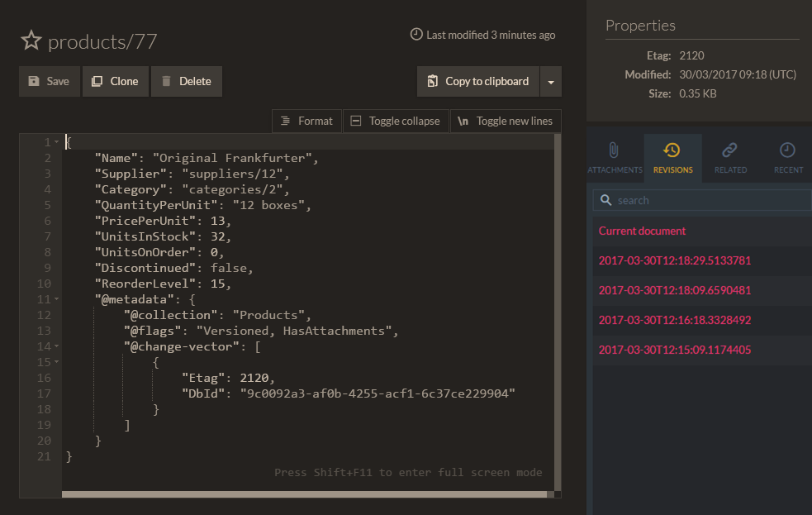This screenshot has width=812, height=515.
Task: Collapse the @metadata fold at line 11
Action: pos(56,299)
